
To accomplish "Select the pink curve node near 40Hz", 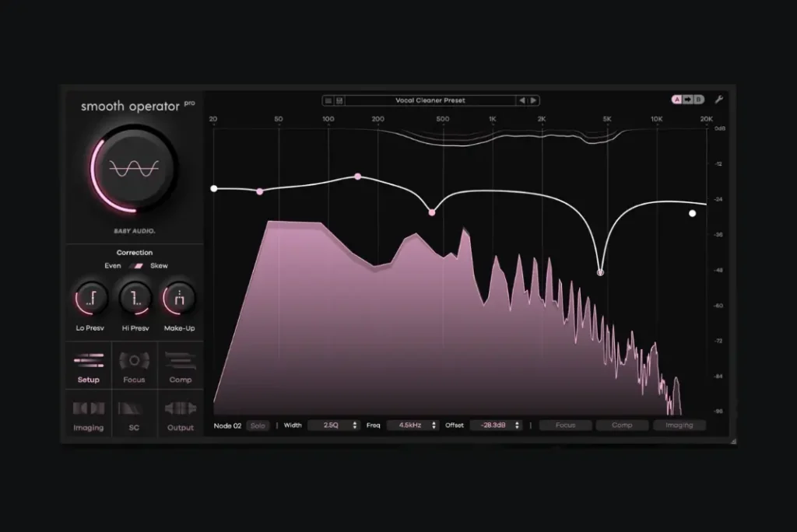I will click(260, 191).
